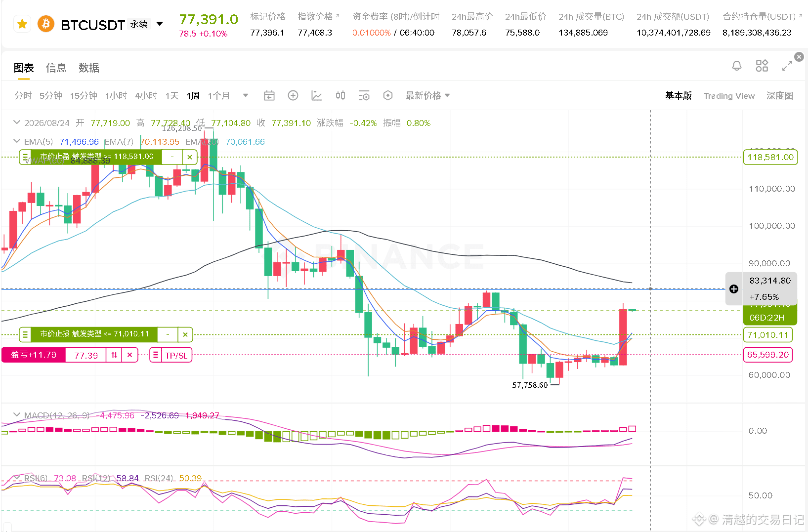Collapse the EMA indicator legend chevron
This screenshot has width=808, height=532.
pyautogui.click(x=17, y=141)
